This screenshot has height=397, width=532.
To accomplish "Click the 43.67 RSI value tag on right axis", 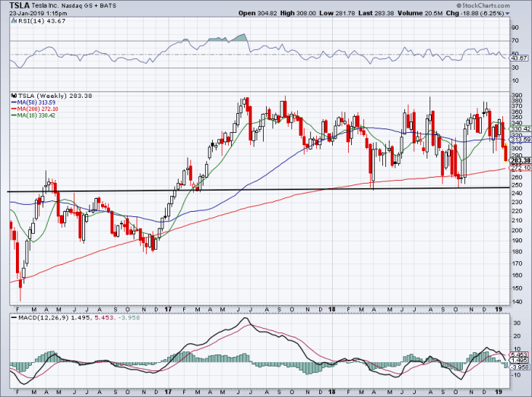I will (519, 58).
